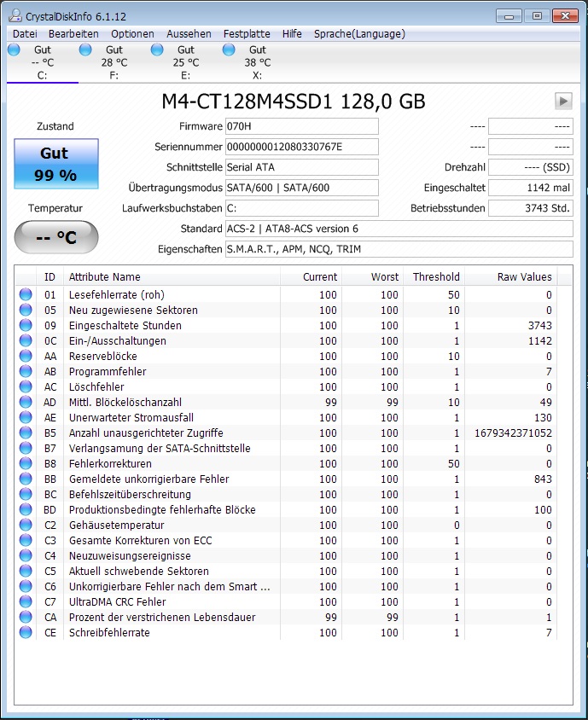Click the Eigenschaften features field
Image resolution: width=588 pixels, height=720 pixels.
(399, 249)
